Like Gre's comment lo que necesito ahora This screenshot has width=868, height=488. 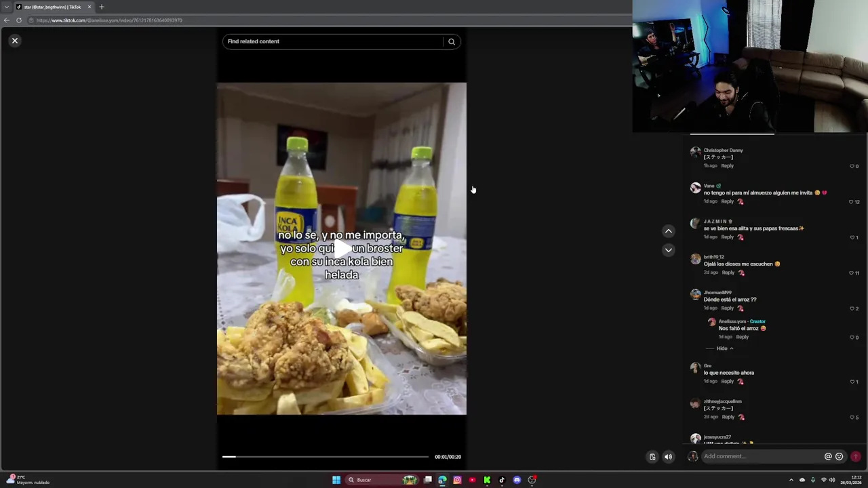pyautogui.click(x=852, y=382)
